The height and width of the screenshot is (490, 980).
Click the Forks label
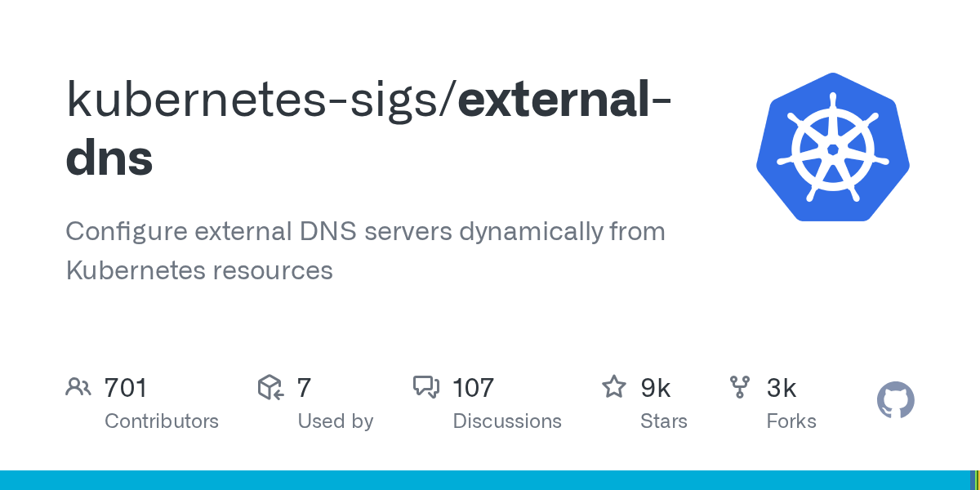point(791,421)
